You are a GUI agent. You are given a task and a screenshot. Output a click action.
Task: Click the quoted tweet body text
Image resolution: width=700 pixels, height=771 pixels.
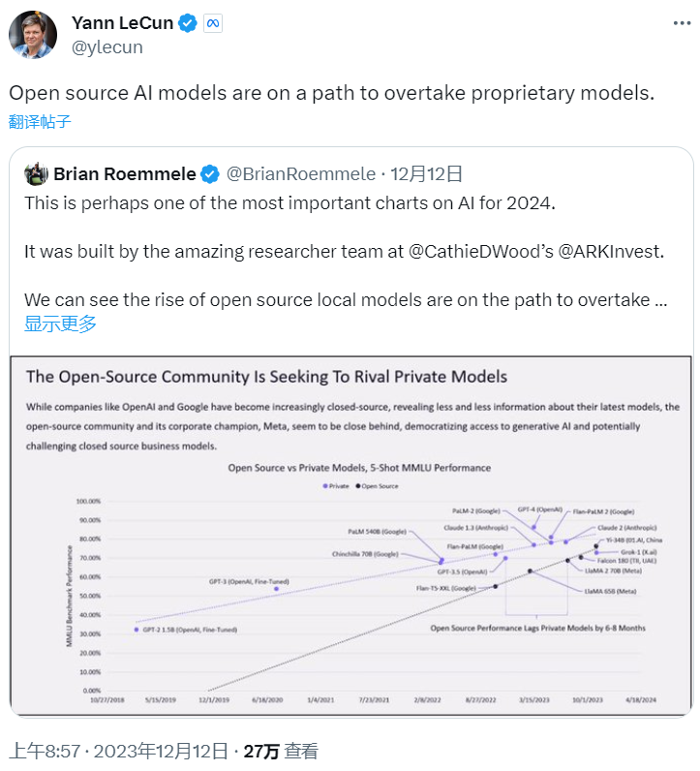click(x=344, y=252)
